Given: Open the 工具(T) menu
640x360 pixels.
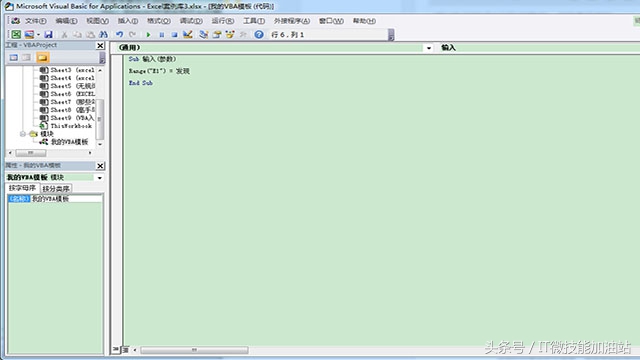Looking at the screenshot, I should [x=253, y=21].
